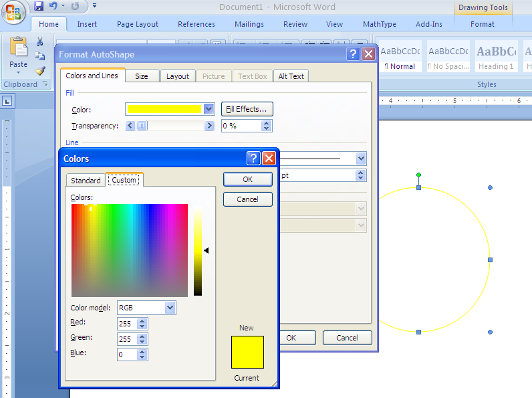
Task: Click transparency slider left arrow
Action: point(130,126)
